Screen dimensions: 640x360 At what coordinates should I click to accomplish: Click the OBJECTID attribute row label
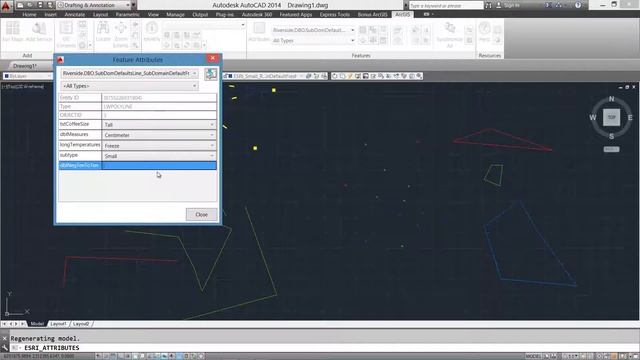click(80, 115)
